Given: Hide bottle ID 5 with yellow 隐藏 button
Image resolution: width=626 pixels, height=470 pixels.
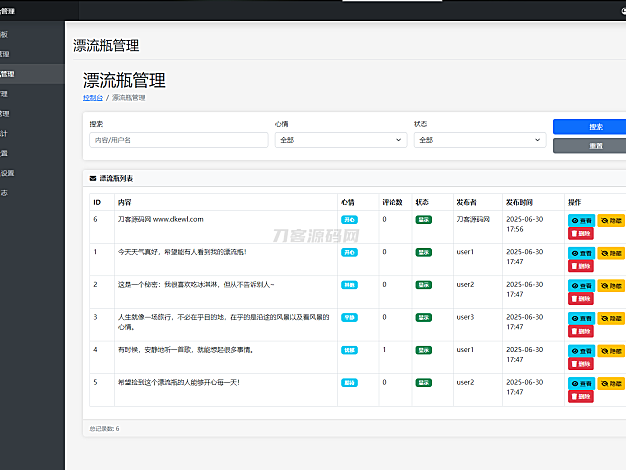Looking at the screenshot, I should tap(611, 384).
